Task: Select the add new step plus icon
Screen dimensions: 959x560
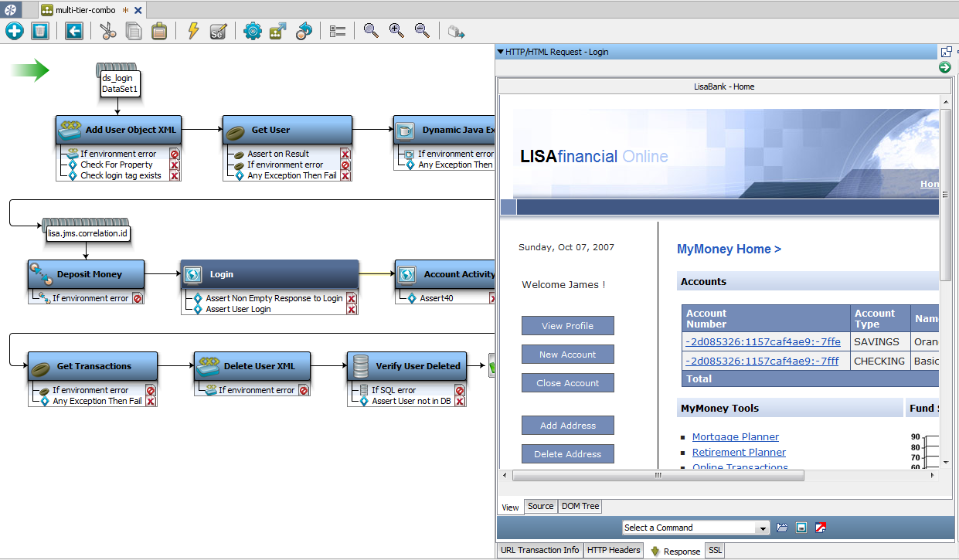Action: coord(14,31)
